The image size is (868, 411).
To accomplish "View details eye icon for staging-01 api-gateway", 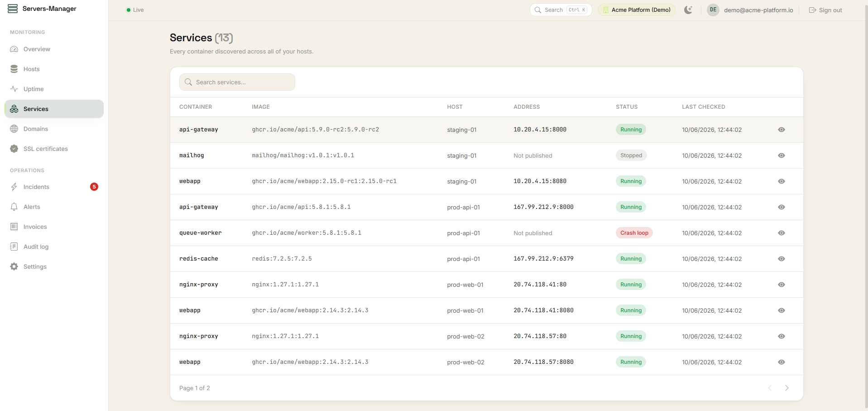I will [782, 130].
